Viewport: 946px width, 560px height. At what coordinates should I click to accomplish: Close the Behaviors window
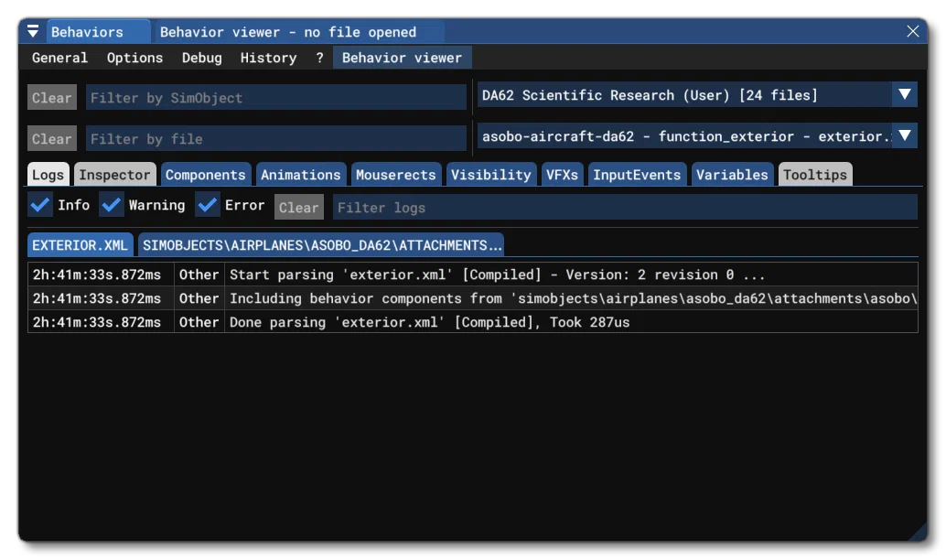[912, 31]
